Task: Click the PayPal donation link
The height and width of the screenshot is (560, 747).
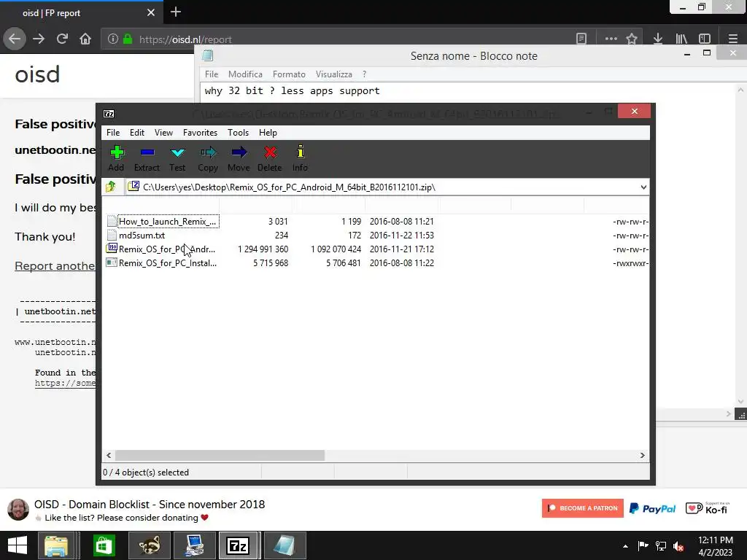Action: click(x=653, y=508)
